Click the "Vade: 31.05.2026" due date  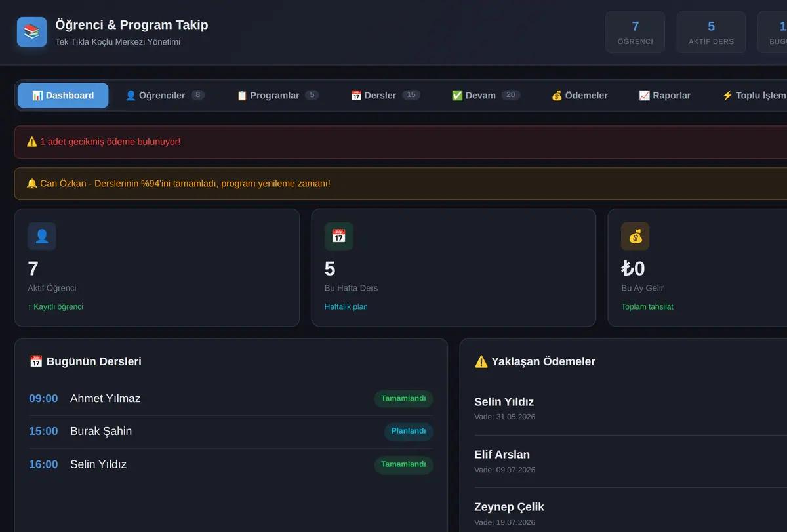coord(504,417)
